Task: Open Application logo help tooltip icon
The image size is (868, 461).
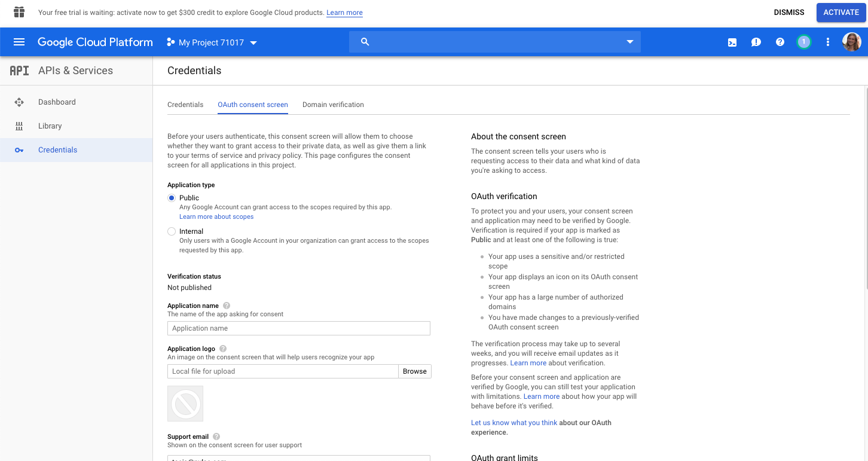Action: (x=223, y=349)
